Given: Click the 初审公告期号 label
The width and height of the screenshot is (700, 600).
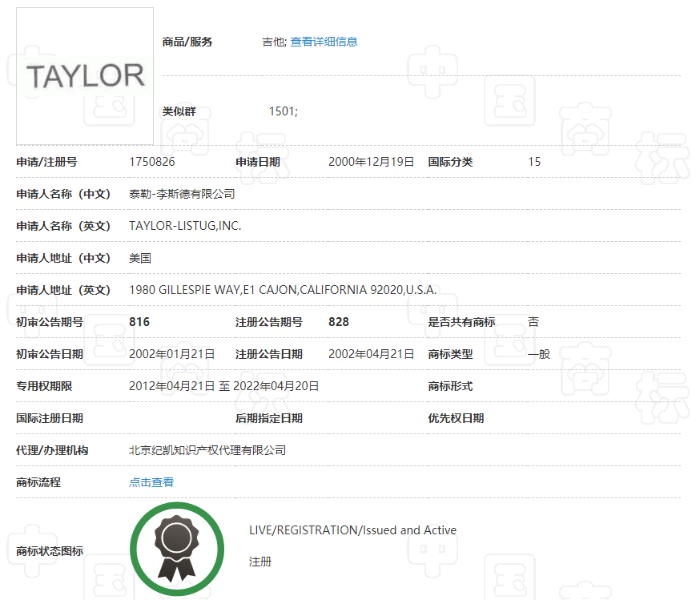Looking at the screenshot, I should (x=50, y=322).
